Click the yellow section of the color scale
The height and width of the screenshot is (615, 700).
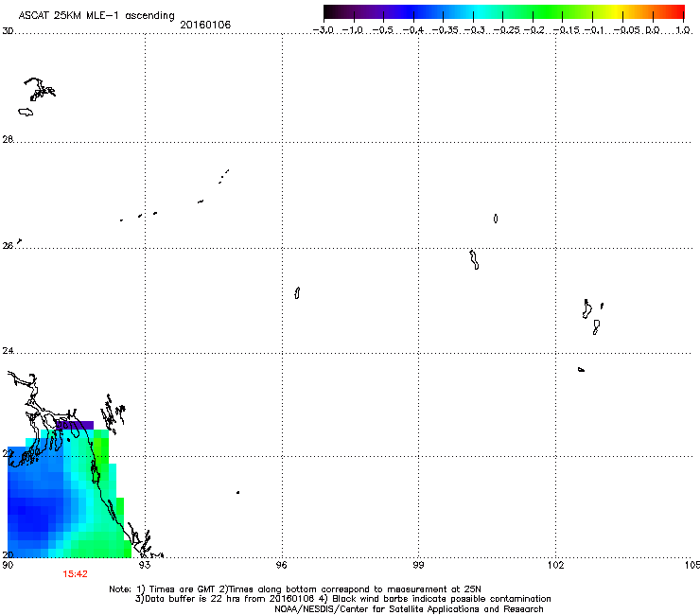tap(619, 11)
